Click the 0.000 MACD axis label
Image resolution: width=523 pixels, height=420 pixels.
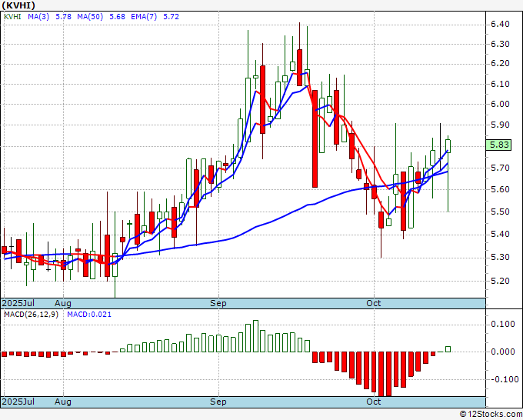(503, 352)
